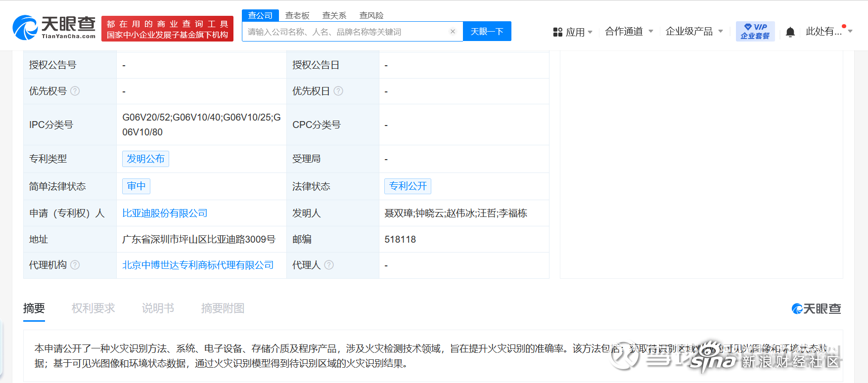Click the TianYanCha logo in header
This screenshot has width=868, height=383.
pos(54,28)
